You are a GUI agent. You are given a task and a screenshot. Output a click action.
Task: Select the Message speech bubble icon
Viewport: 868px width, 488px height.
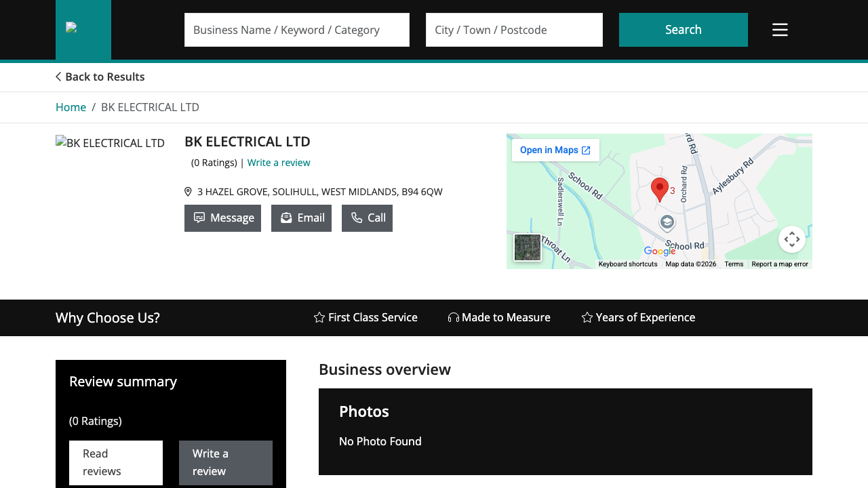click(199, 218)
